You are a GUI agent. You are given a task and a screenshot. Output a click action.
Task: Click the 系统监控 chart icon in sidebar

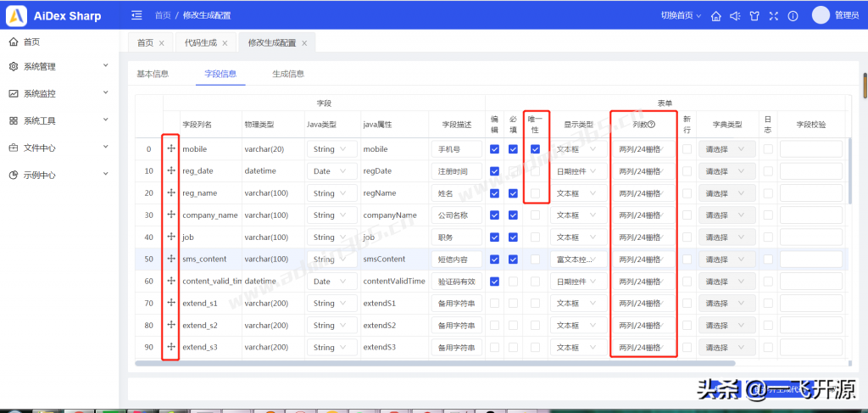pos(14,93)
